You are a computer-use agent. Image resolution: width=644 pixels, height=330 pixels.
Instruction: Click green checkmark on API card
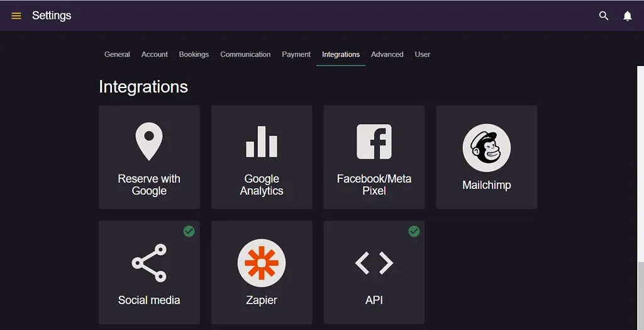pos(414,231)
